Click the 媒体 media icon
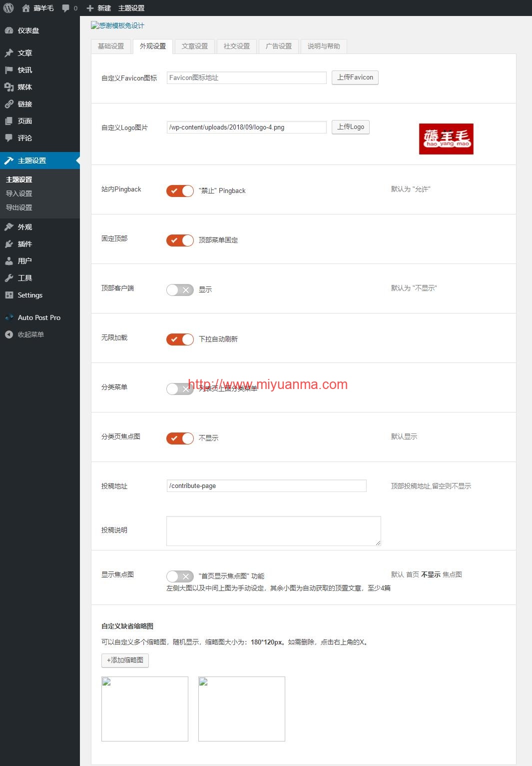This screenshot has height=766, width=532. tap(9, 87)
